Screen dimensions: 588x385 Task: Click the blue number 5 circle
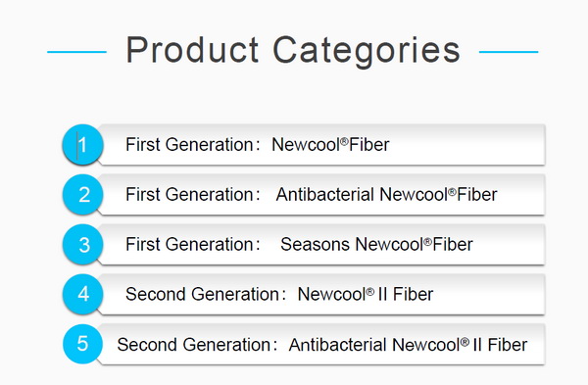point(82,344)
